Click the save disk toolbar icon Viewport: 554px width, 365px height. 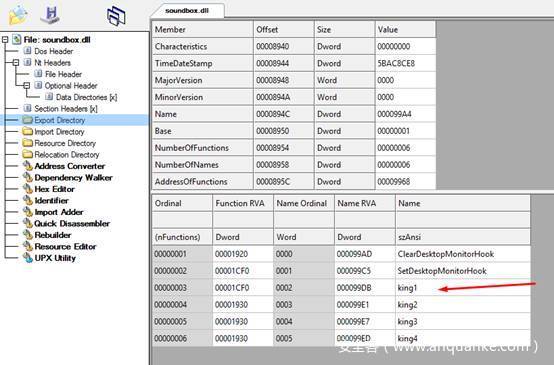51,14
